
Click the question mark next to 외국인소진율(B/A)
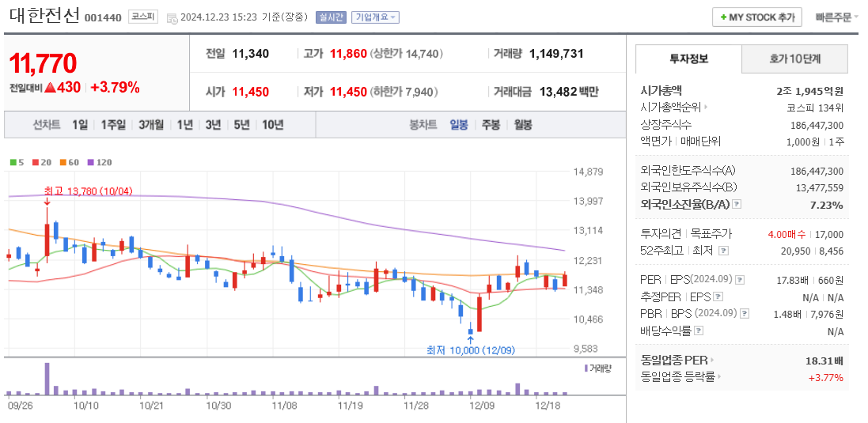[736, 205]
